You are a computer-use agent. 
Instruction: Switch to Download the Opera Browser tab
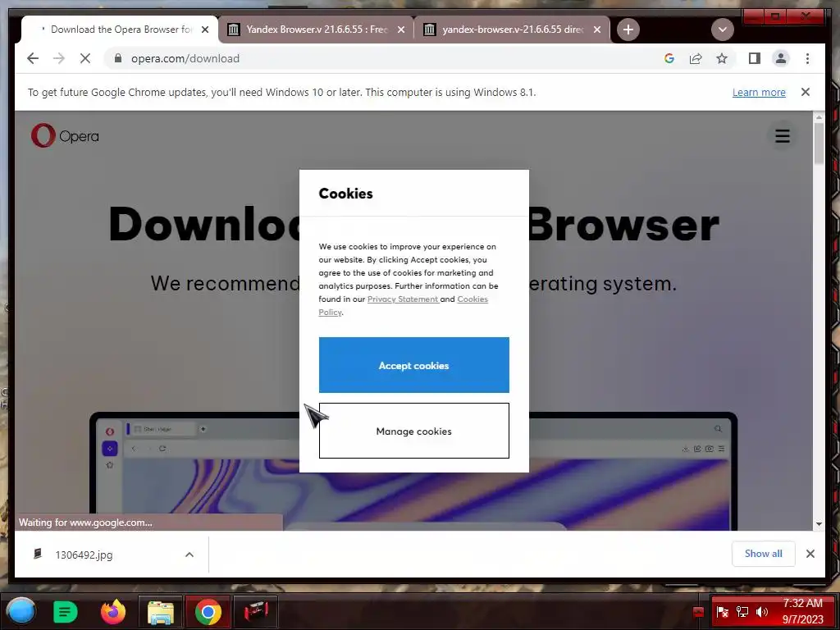point(120,30)
